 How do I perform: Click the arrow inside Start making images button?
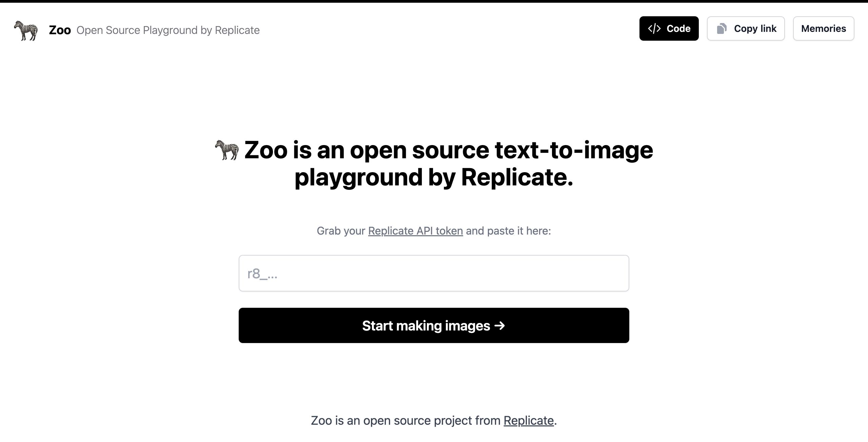point(499,326)
